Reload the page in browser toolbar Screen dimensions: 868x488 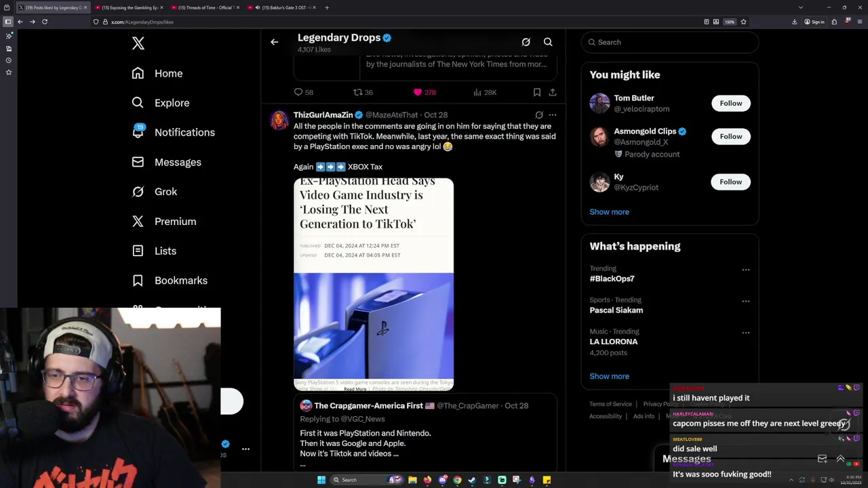point(45,22)
